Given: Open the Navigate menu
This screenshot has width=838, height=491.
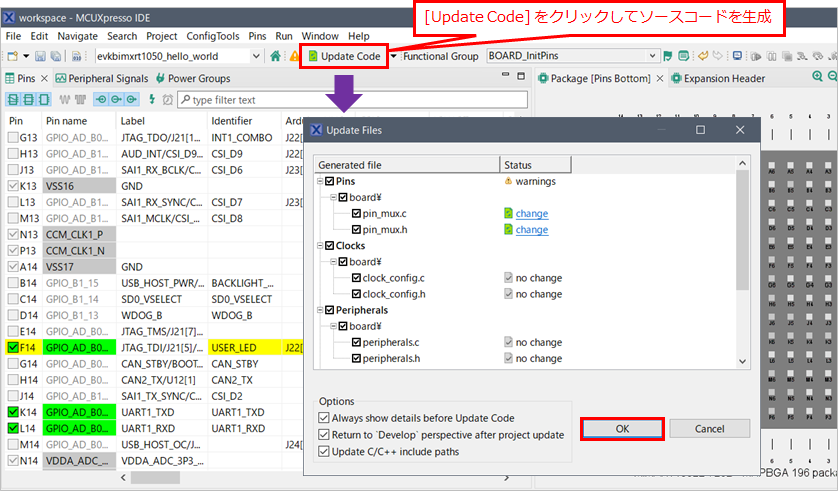Looking at the screenshot, I should [77, 36].
